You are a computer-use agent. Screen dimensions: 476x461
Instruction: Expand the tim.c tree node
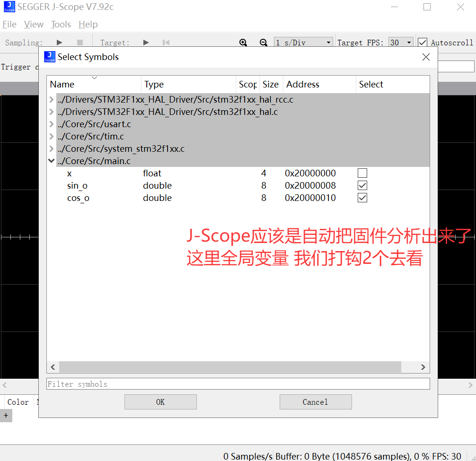[51, 136]
